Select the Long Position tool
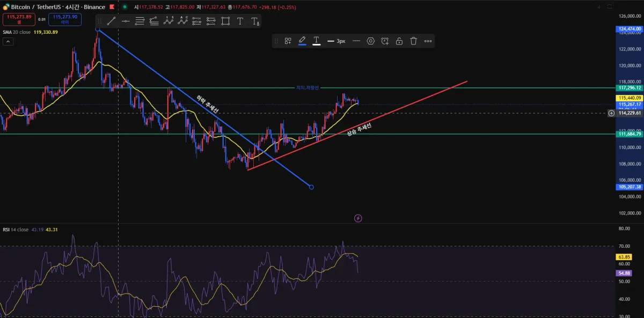The image size is (644, 318). pyautogui.click(x=197, y=21)
